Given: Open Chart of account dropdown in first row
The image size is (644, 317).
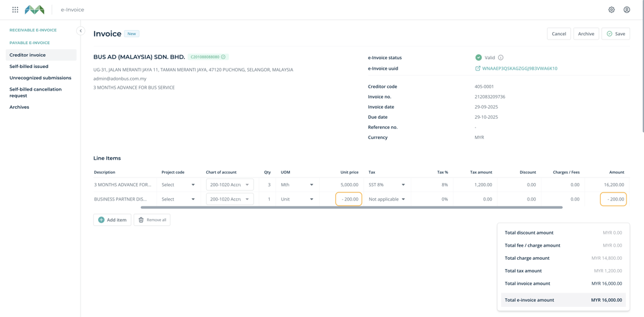Looking at the screenshot, I should pyautogui.click(x=230, y=185).
